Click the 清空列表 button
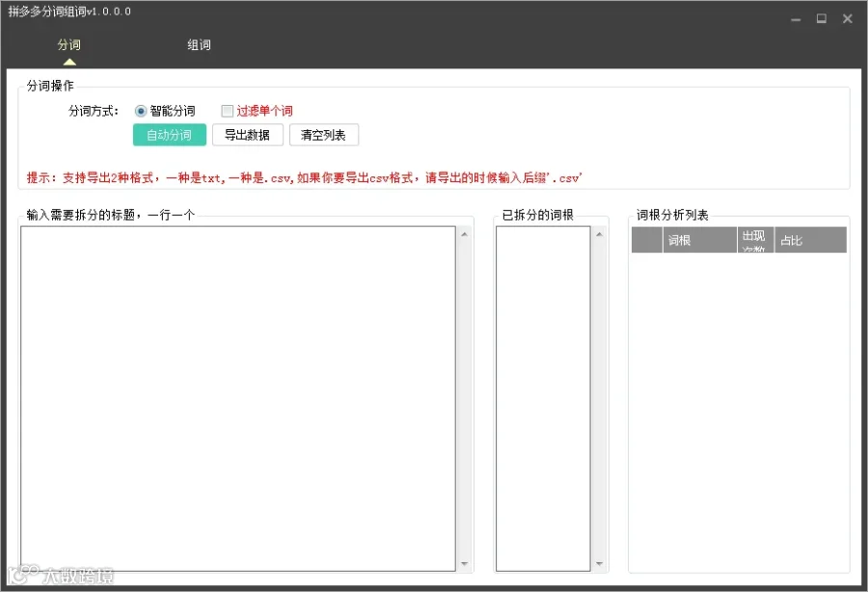The height and width of the screenshot is (592, 868). click(324, 135)
